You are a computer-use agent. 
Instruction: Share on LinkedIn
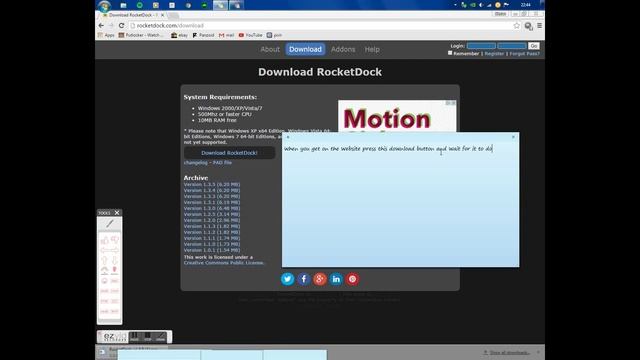(336, 279)
